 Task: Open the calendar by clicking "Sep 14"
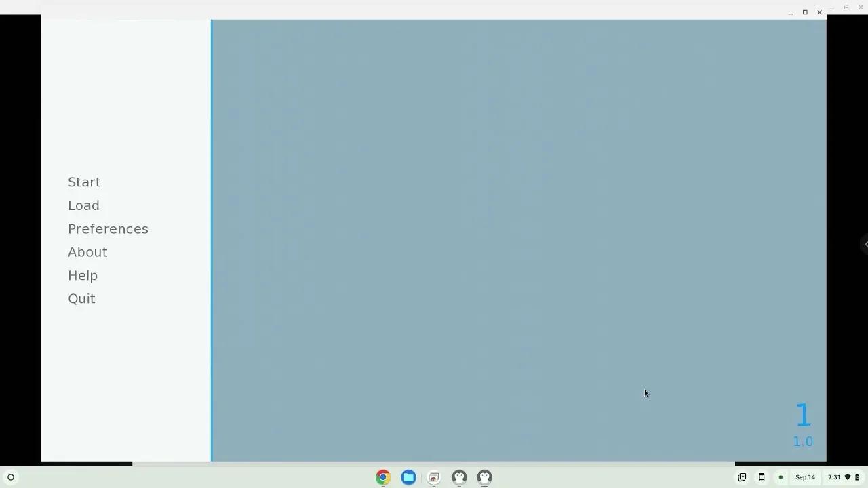[x=805, y=477]
